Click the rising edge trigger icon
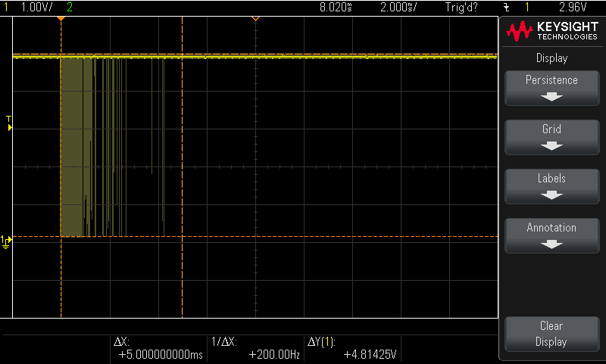606x364 pixels. tap(506, 7)
